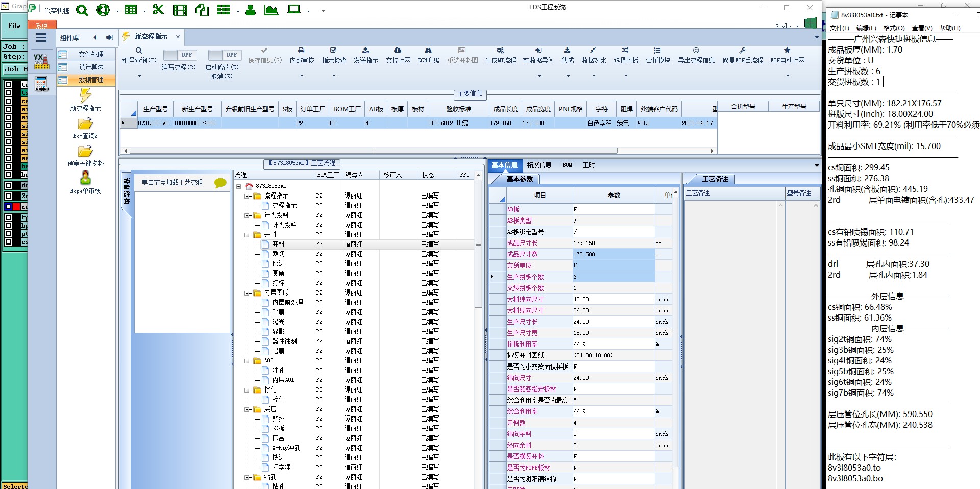Switch to the 拓展信息 tab

coord(539,165)
